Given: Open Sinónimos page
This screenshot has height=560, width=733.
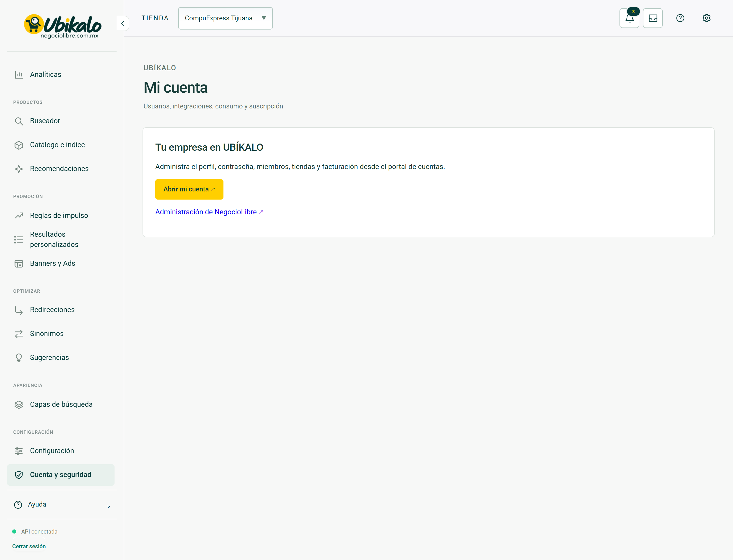Looking at the screenshot, I should [61, 334].
